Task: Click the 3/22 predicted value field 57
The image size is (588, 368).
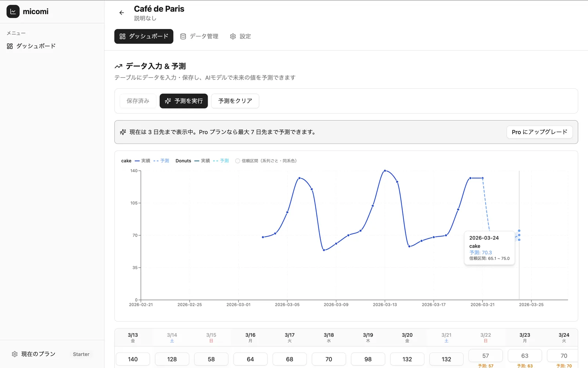Action: pyautogui.click(x=485, y=356)
